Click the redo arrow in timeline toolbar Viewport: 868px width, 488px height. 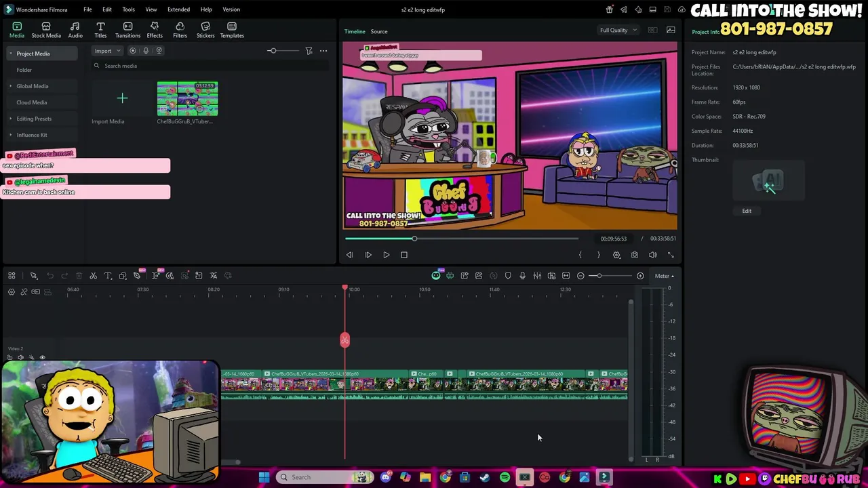64,276
